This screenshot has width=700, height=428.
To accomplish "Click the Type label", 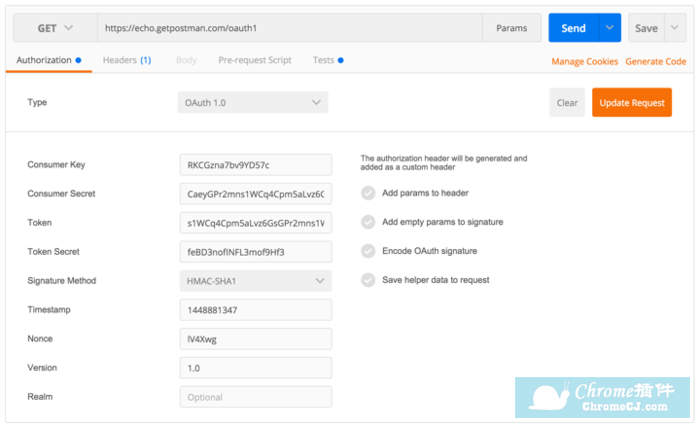I will click(37, 102).
